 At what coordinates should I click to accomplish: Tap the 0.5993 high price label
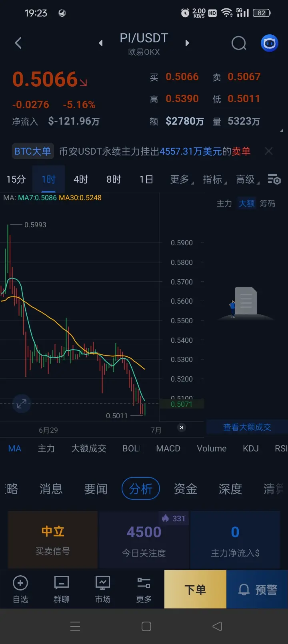click(x=35, y=225)
